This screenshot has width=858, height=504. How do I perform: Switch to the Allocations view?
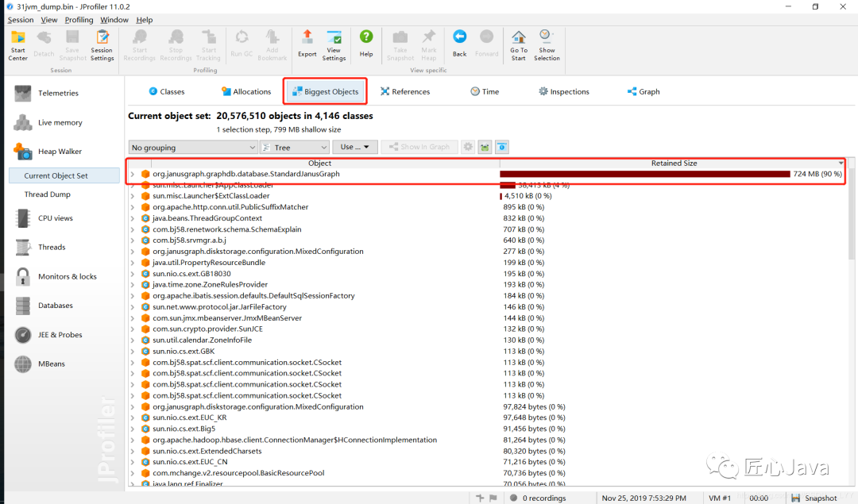pyautogui.click(x=246, y=91)
